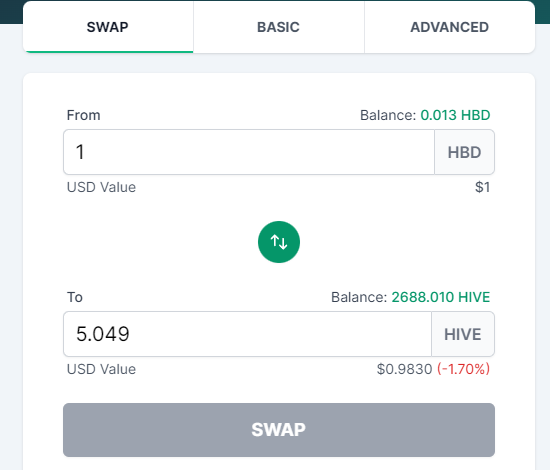Click the Balance label above HBD field
Image resolution: width=550 pixels, height=470 pixels.
(388, 115)
